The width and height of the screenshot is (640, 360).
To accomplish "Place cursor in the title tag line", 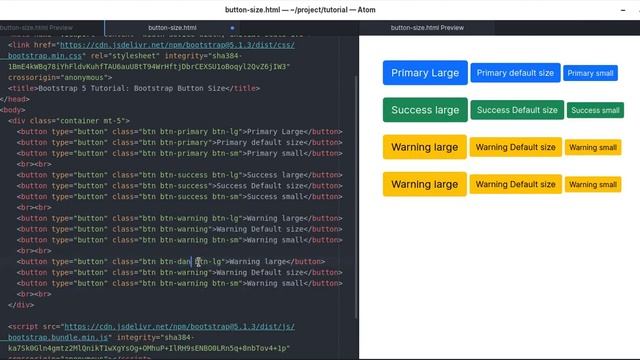I will click(x=134, y=88).
